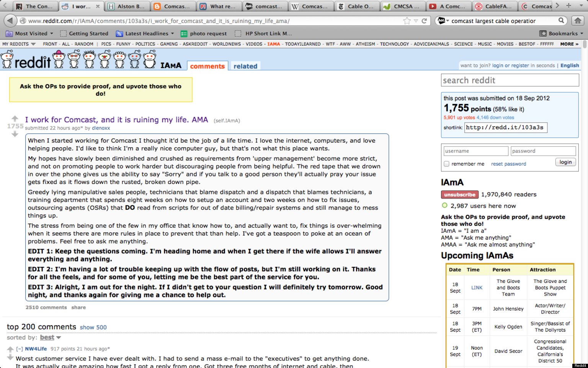Click the magnifier in the AOL search box
This screenshot has height=368, width=588.
pos(561,21)
